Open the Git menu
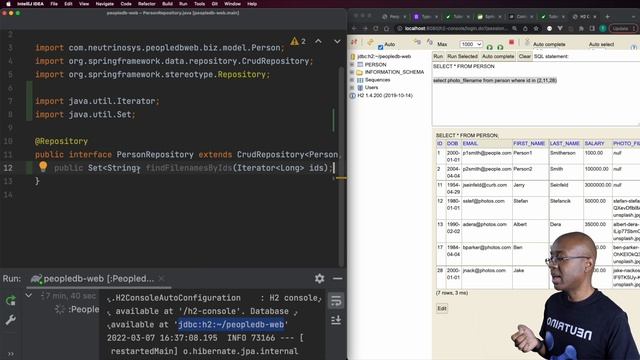The image size is (640, 360). (x=215, y=4)
